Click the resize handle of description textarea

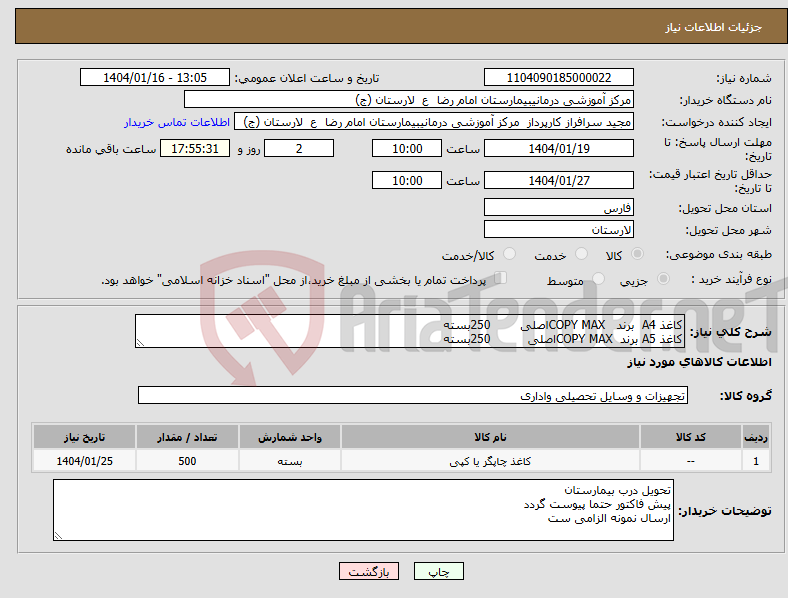tap(140, 343)
